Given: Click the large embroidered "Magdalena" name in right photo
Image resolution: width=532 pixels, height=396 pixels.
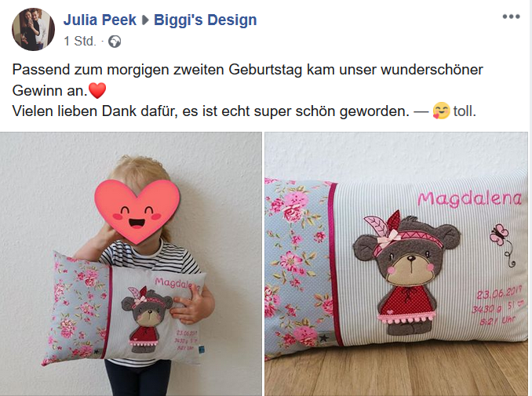Looking at the screenshot, I should click(x=469, y=198).
